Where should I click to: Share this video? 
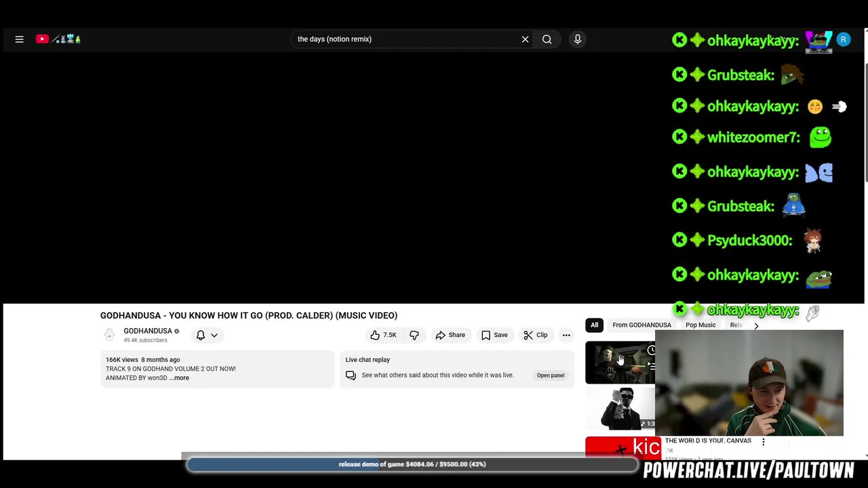pos(450,335)
